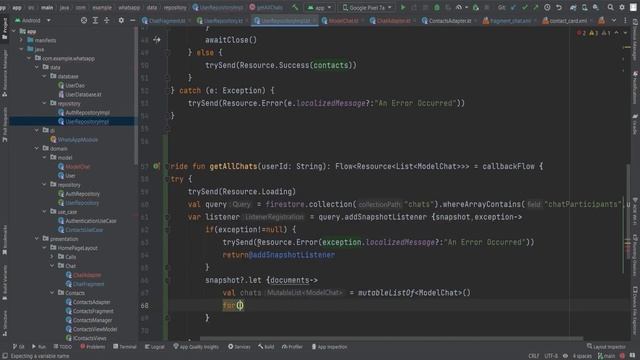Show Git history clock icon

click(x=547, y=7)
